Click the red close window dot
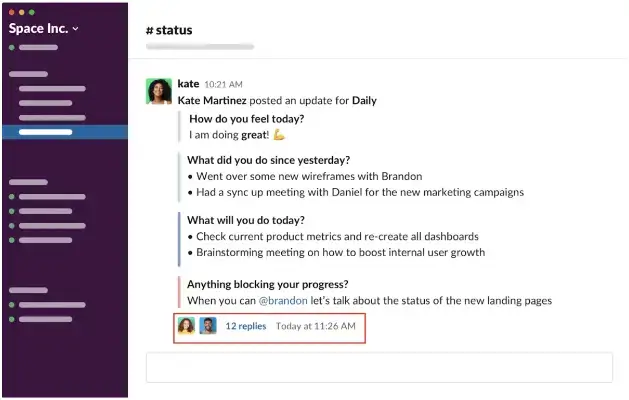 pyautogui.click(x=12, y=13)
